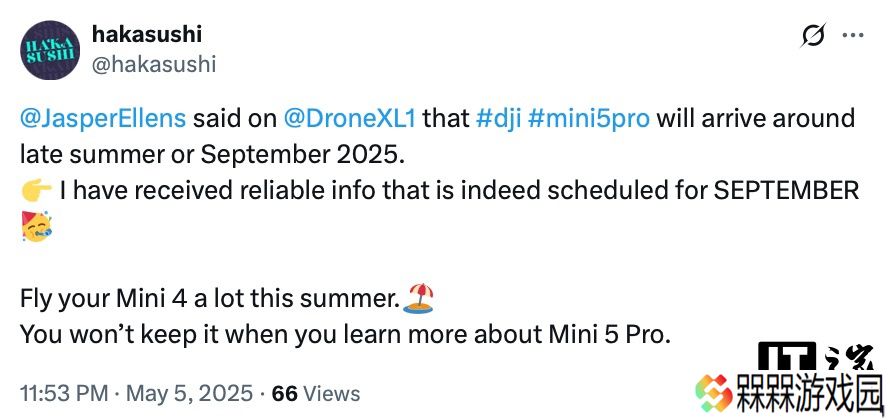Click the Chinese watermark text at bottom right

(x=811, y=393)
